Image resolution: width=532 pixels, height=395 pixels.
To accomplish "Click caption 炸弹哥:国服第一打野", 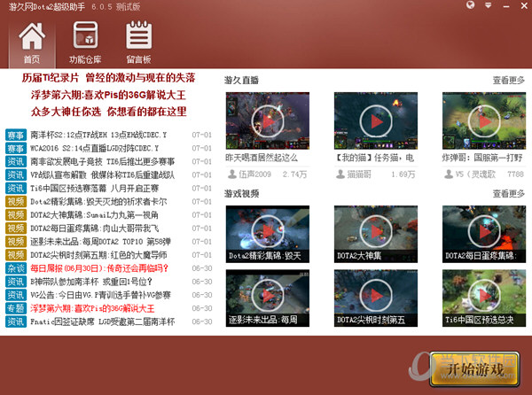I will click(x=482, y=158).
